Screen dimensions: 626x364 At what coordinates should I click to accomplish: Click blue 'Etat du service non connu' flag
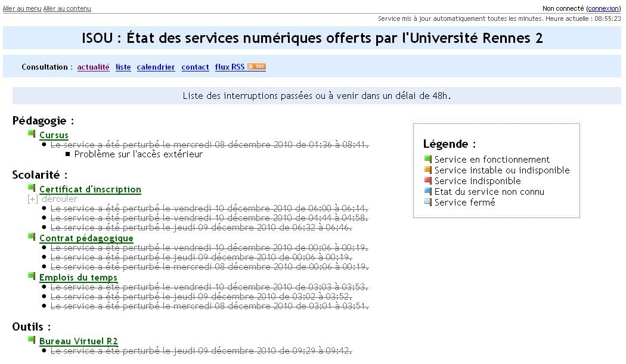click(427, 191)
